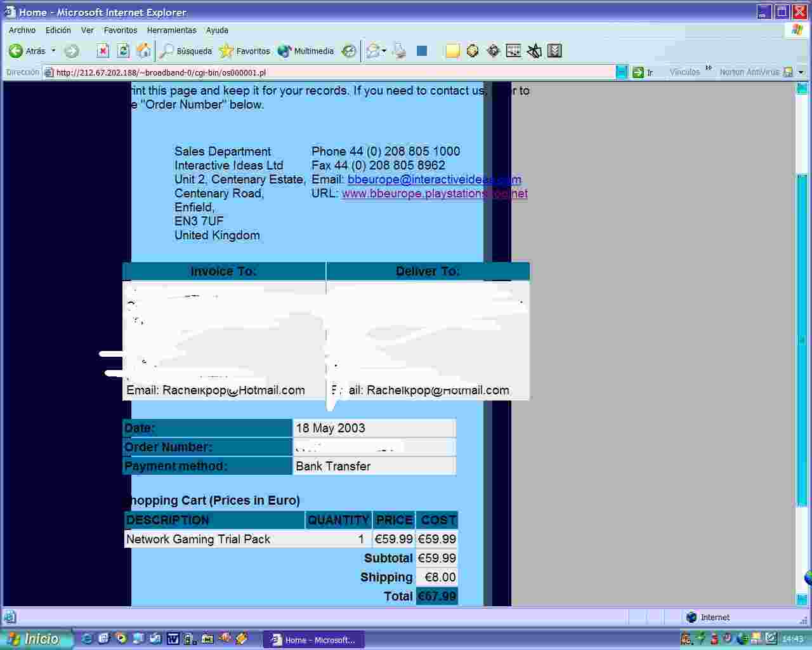The width and height of the screenshot is (812, 650).
Task: Stop loading the page
Action: tap(103, 51)
